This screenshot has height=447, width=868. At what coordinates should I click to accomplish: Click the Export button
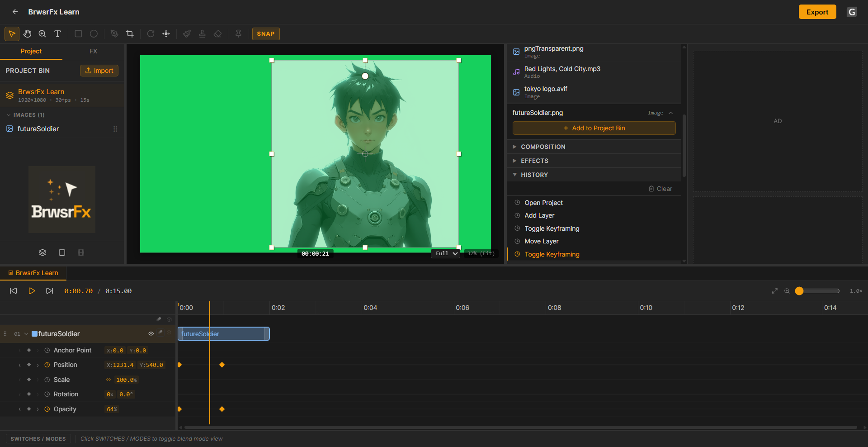[817, 12]
